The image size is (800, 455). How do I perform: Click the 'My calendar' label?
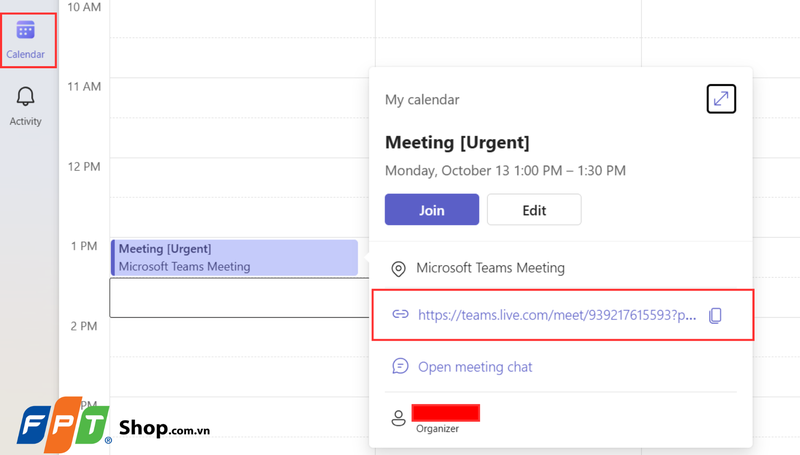click(422, 99)
